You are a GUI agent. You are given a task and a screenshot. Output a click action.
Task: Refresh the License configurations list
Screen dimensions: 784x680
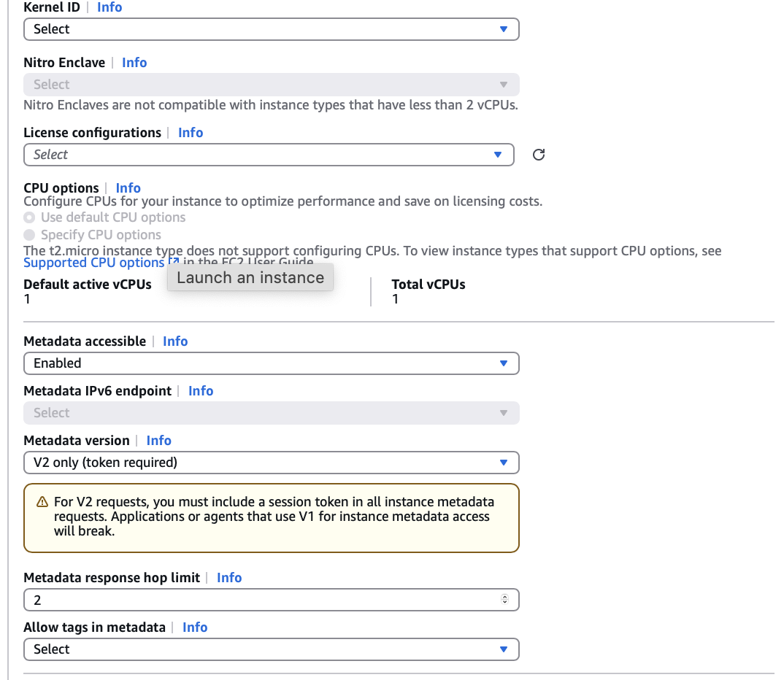point(539,155)
